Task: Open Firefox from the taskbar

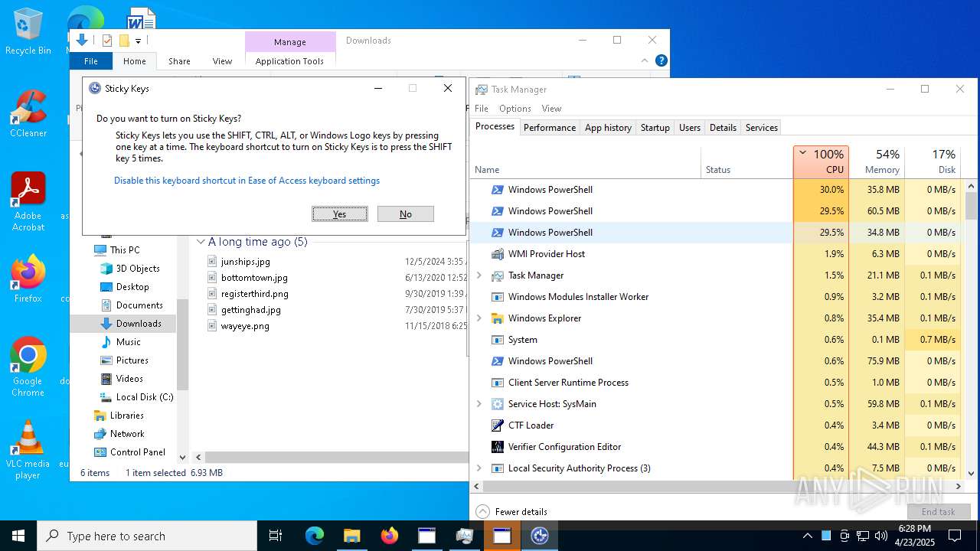Action: tap(390, 536)
